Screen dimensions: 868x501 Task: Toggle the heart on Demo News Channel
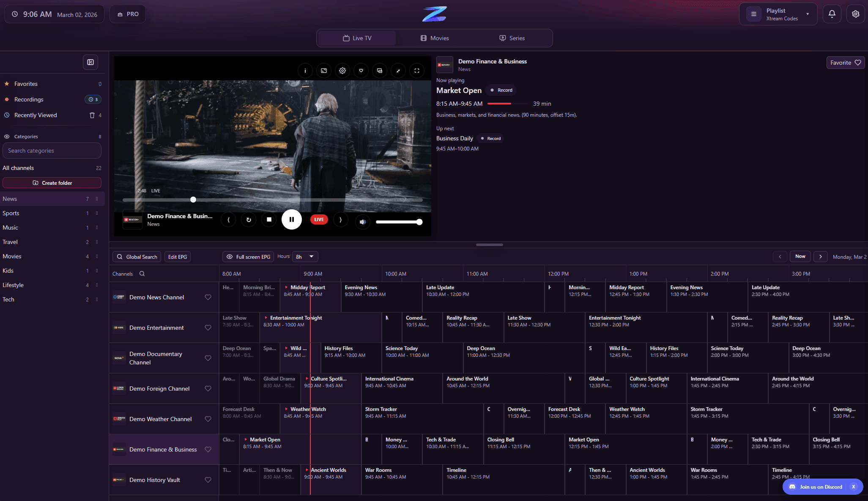pos(208,297)
